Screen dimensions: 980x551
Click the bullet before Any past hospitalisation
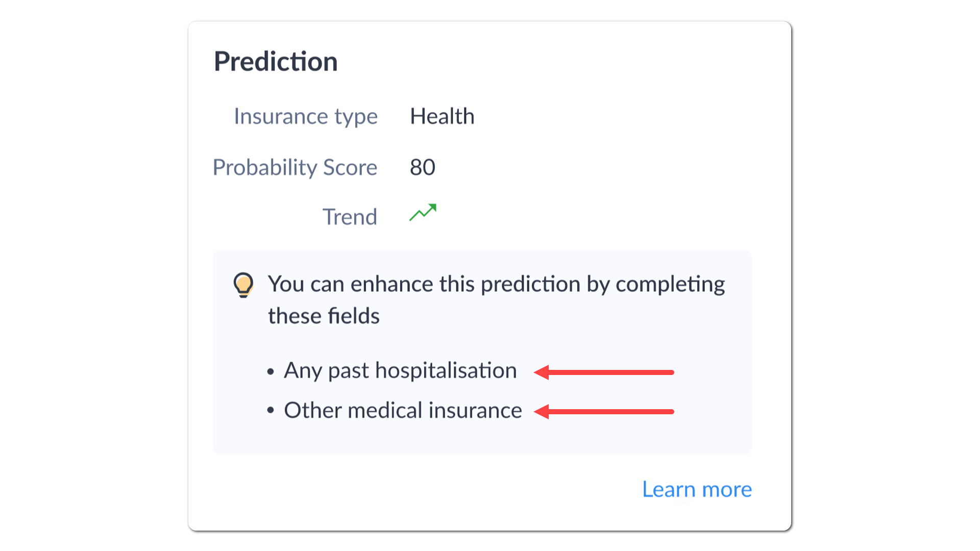(x=271, y=372)
